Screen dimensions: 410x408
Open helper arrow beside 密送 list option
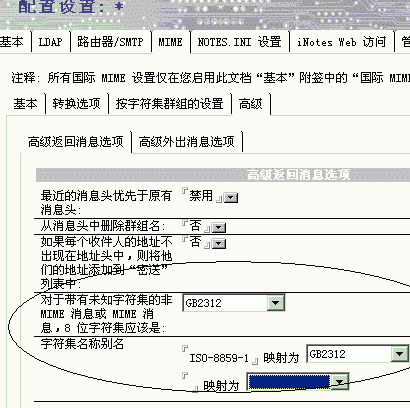[219, 244]
